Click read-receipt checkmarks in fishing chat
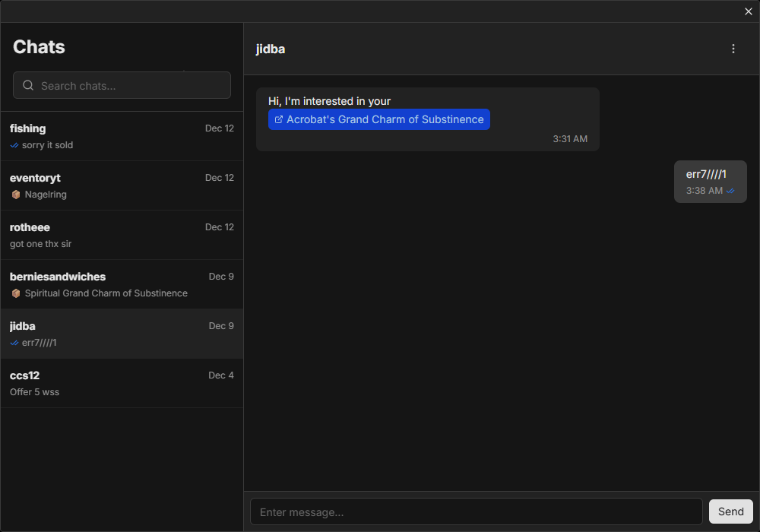Image resolution: width=760 pixels, height=532 pixels. pyautogui.click(x=14, y=145)
